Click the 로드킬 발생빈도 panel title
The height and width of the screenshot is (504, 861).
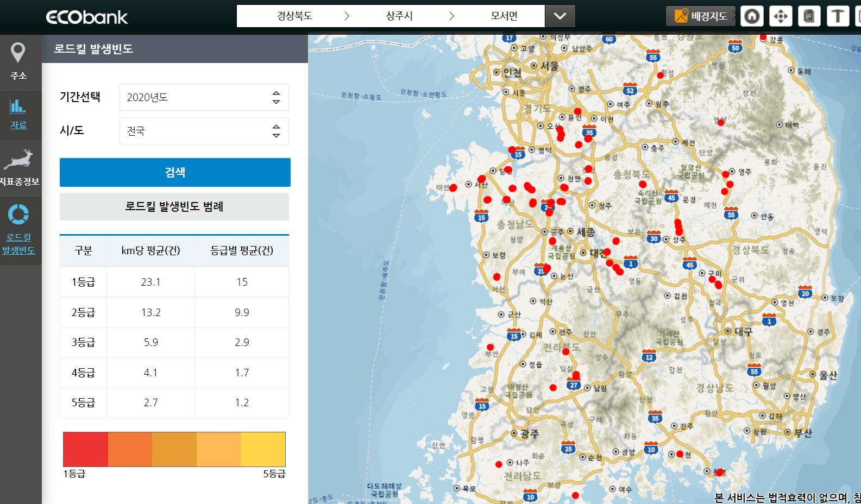tap(93, 49)
